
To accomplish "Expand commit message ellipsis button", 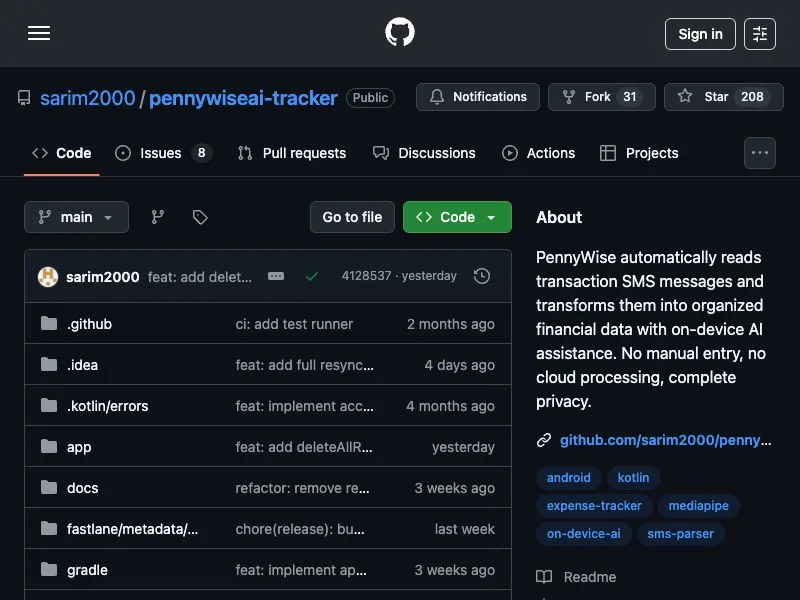I will [x=276, y=276].
